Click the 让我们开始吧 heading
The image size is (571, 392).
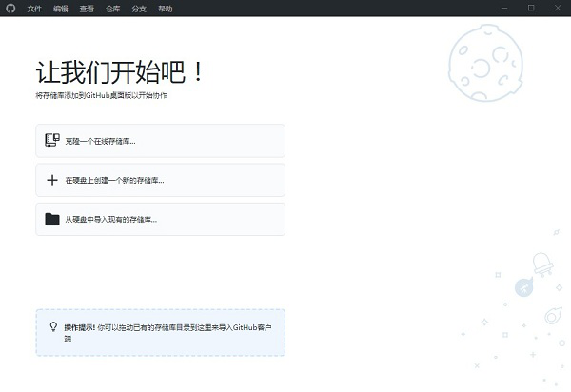tap(120, 71)
